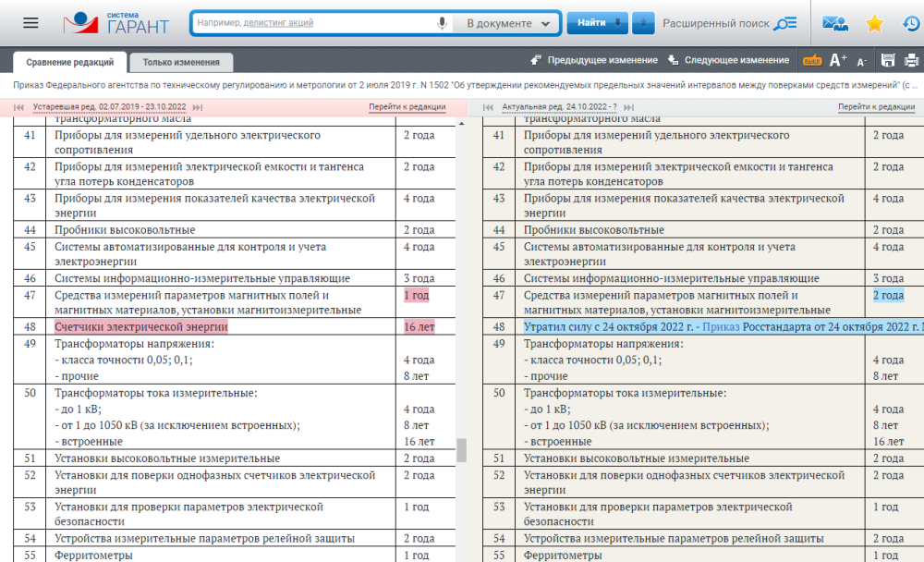
Task: Expand the 'В документе' search scope dropdown
Action: pos(509,23)
